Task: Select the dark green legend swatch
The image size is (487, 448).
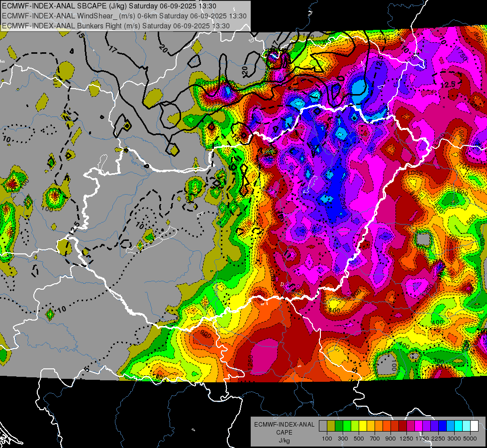Action: tap(339, 426)
